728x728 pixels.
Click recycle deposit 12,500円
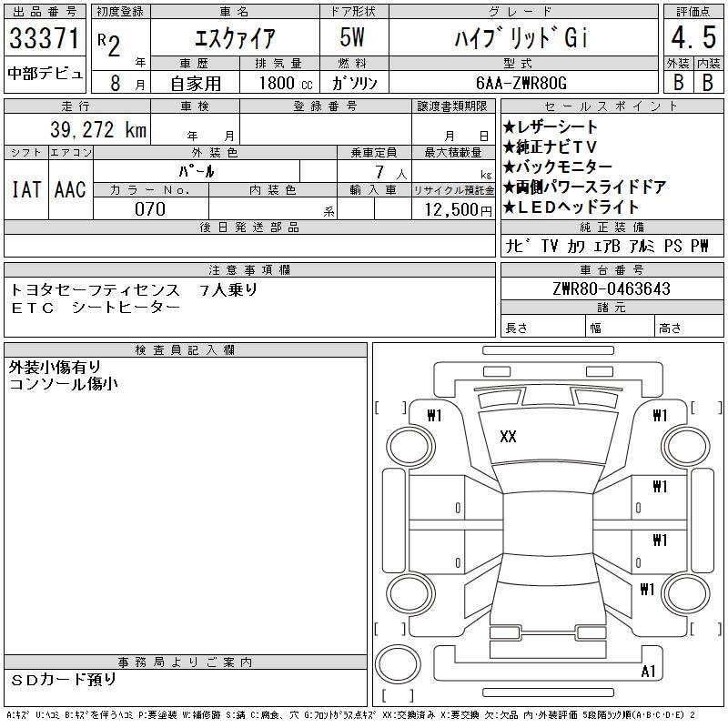click(458, 209)
